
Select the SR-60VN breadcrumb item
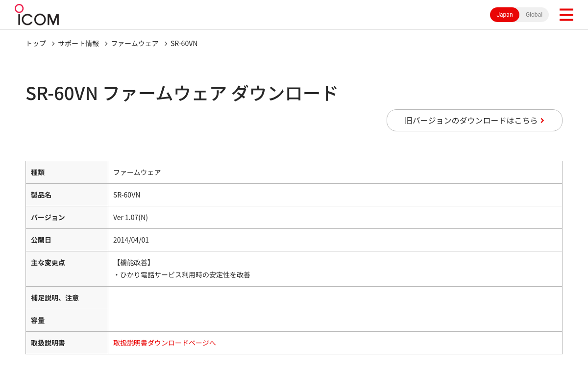pos(184,44)
